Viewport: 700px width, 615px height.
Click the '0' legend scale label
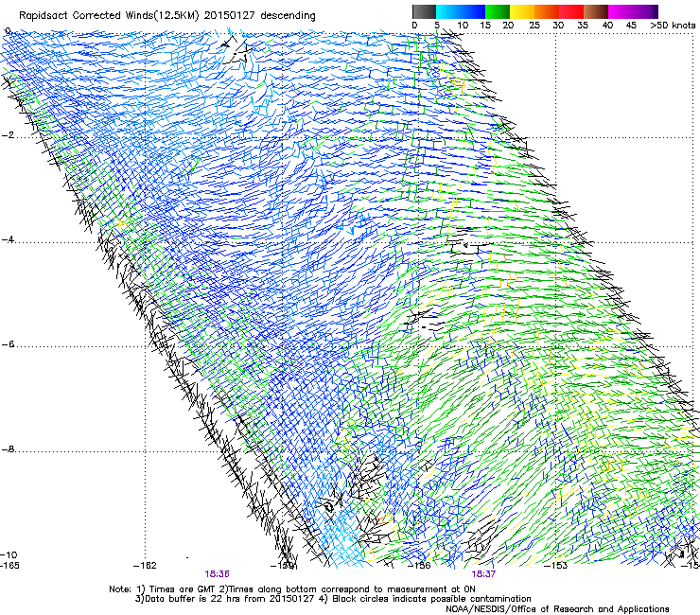[414, 26]
